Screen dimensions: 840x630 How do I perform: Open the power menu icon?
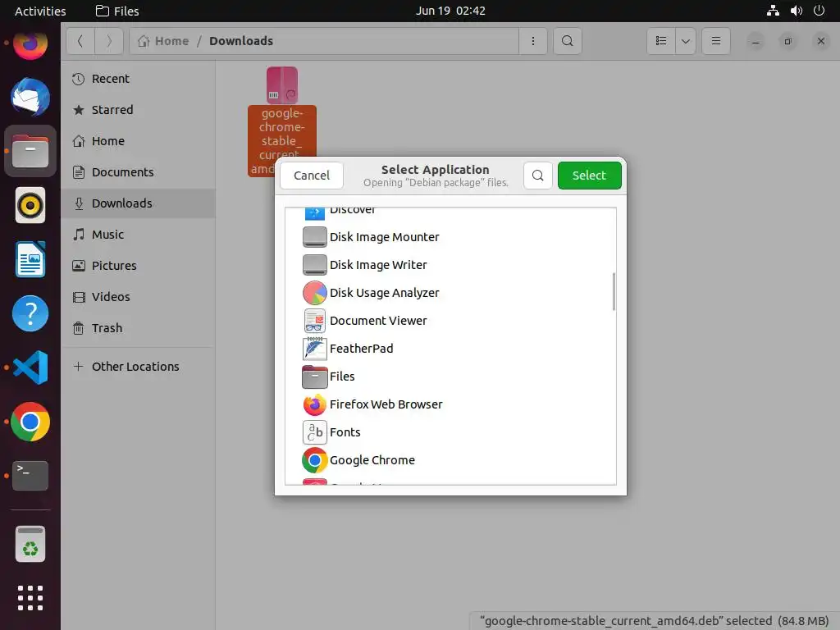pos(819,11)
